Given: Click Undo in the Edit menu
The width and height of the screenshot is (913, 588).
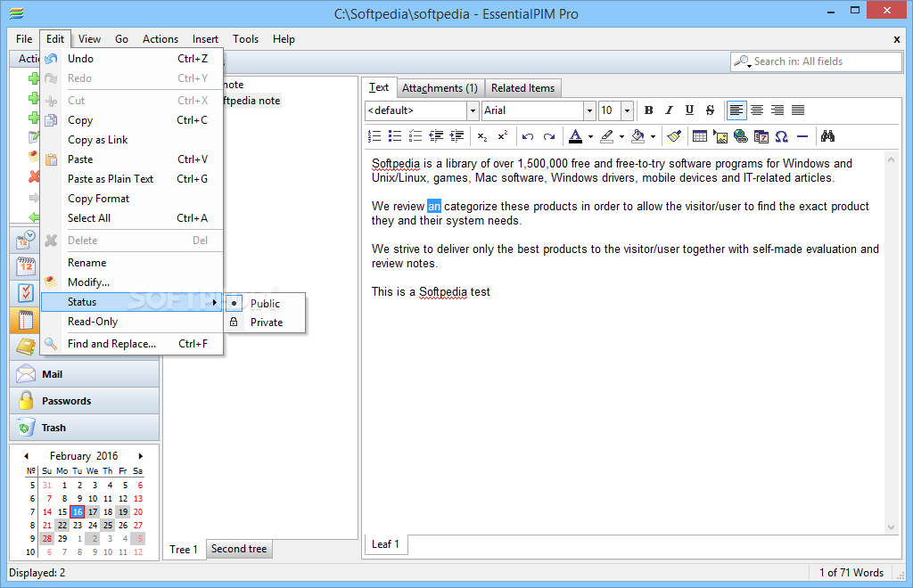Looking at the screenshot, I should tap(132, 58).
